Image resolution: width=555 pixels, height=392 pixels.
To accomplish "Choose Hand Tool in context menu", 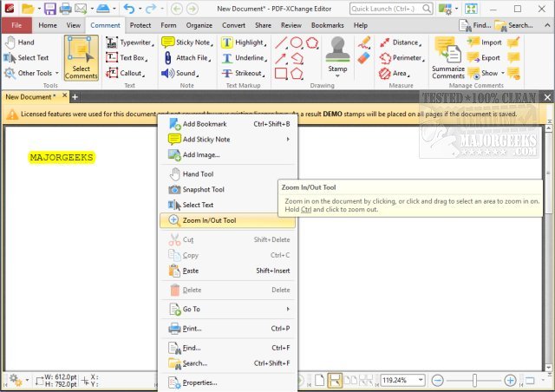I will (227, 174).
